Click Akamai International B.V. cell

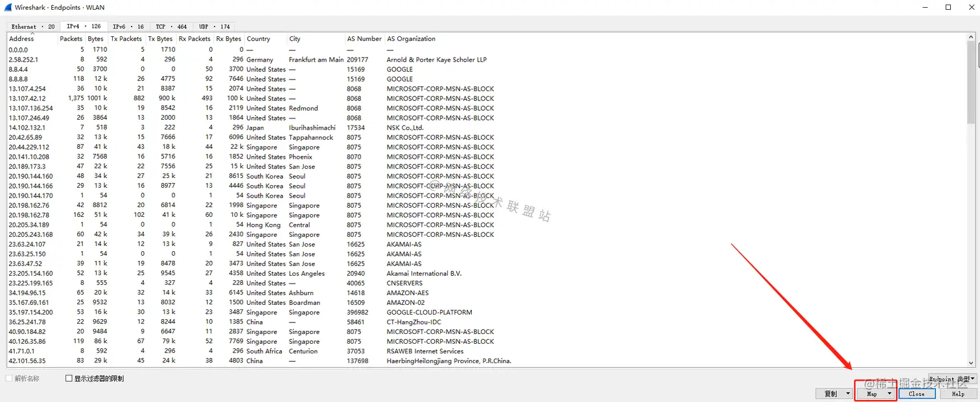click(x=424, y=273)
